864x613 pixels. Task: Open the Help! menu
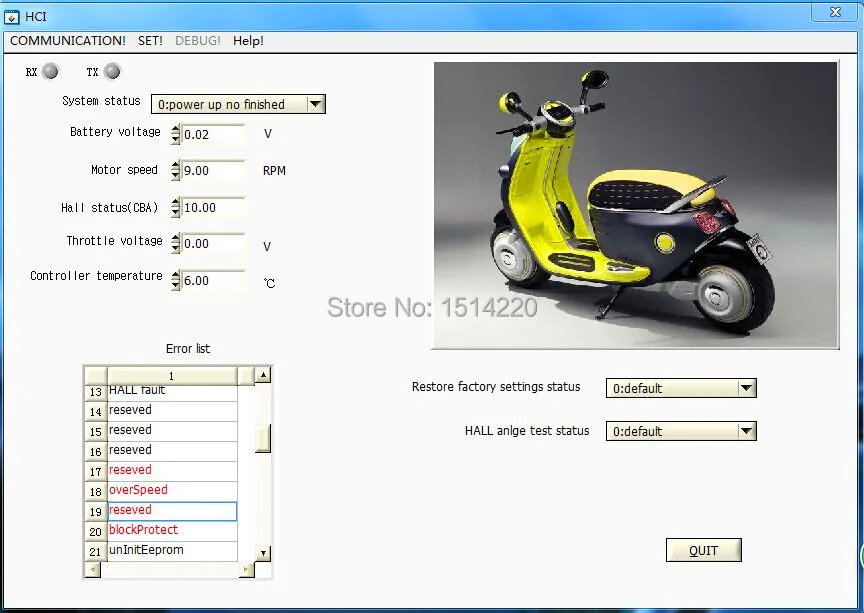click(x=248, y=41)
